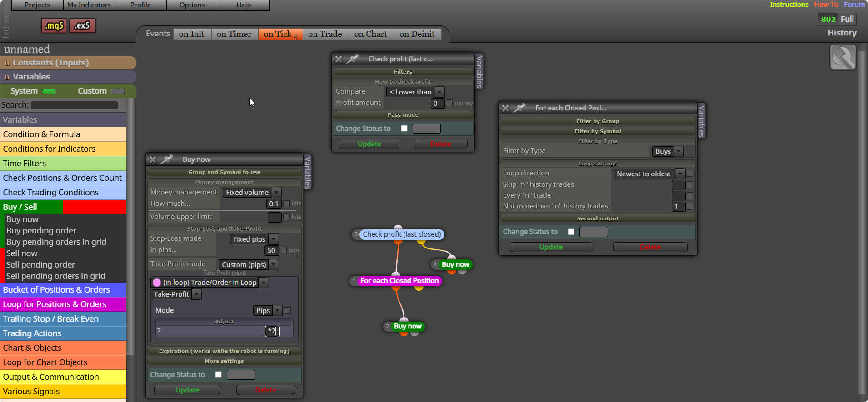
Task: Switch to the on Timer event tab
Action: 234,34
